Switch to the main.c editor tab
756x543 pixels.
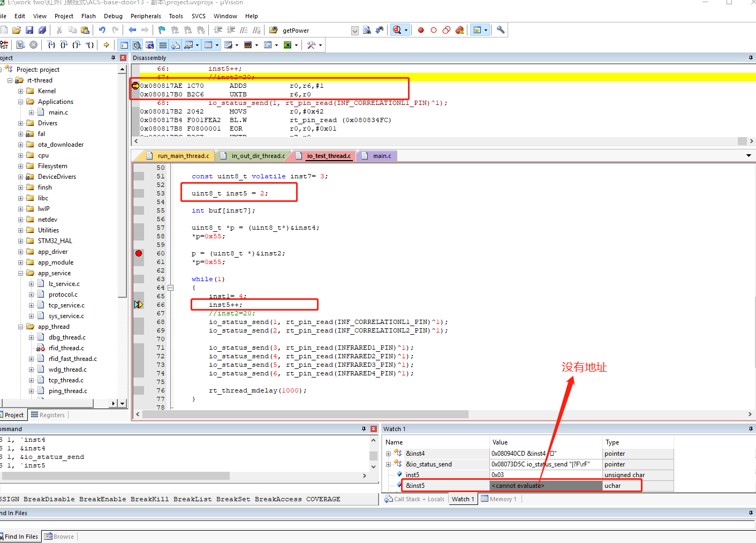coord(377,156)
